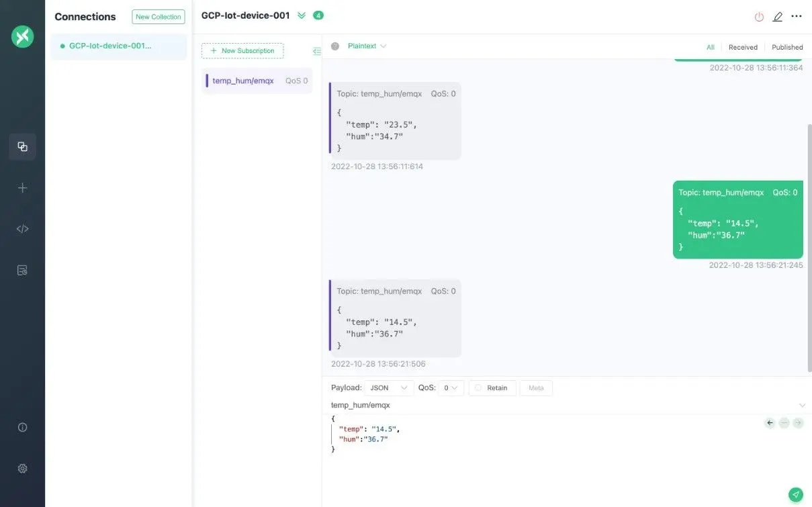Open the Connections panel icon in sidebar

pyautogui.click(x=22, y=146)
